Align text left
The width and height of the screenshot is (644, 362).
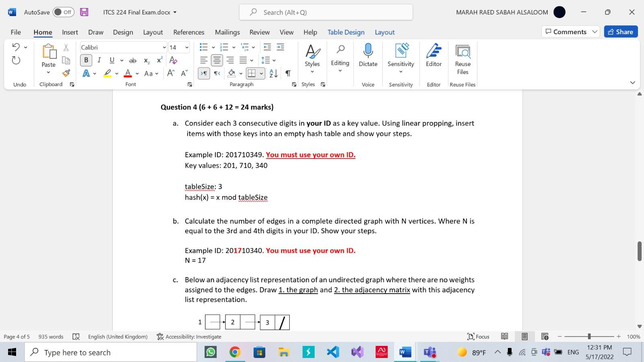click(204, 60)
